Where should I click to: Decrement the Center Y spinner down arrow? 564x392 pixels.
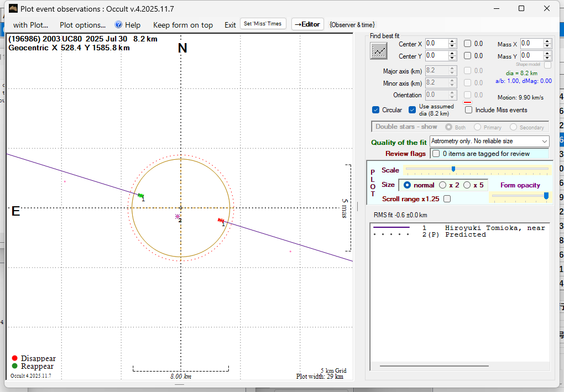(x=452, y=58)
